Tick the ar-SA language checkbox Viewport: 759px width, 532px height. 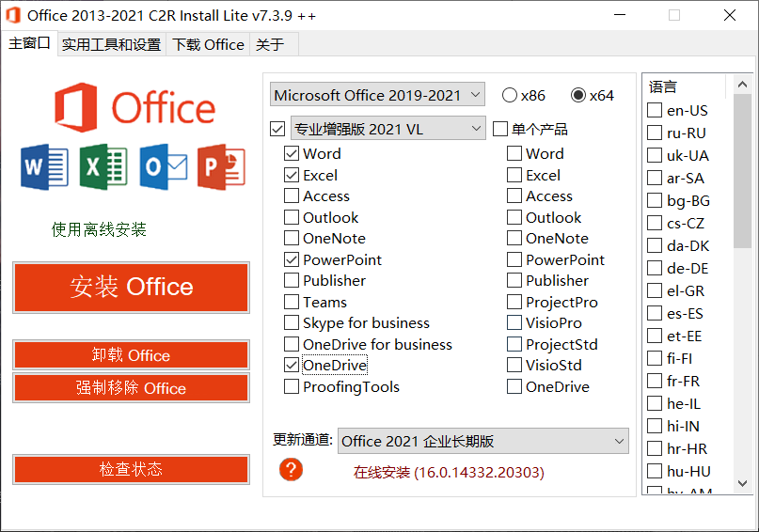pos(655,178)
